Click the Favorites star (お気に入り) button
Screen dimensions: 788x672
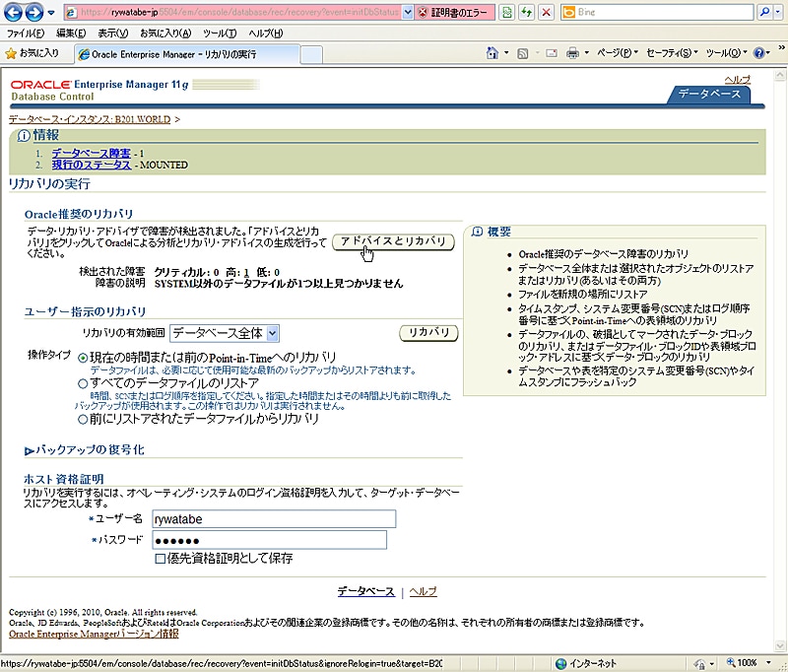32,53
